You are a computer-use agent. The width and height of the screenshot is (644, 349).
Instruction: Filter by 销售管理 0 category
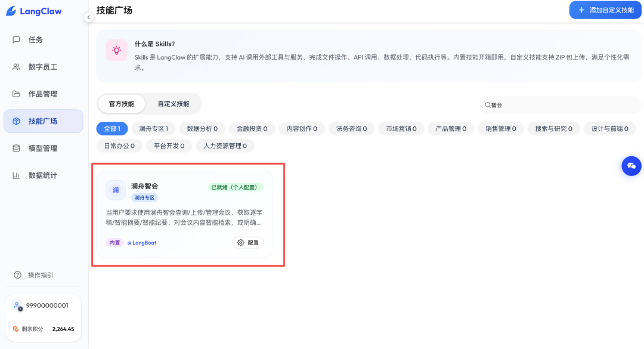501,129
